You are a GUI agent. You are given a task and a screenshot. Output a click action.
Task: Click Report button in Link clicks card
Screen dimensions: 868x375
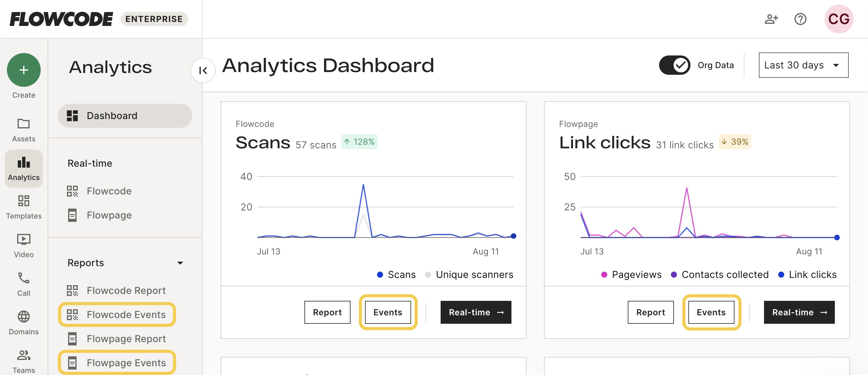pos(650,312)
